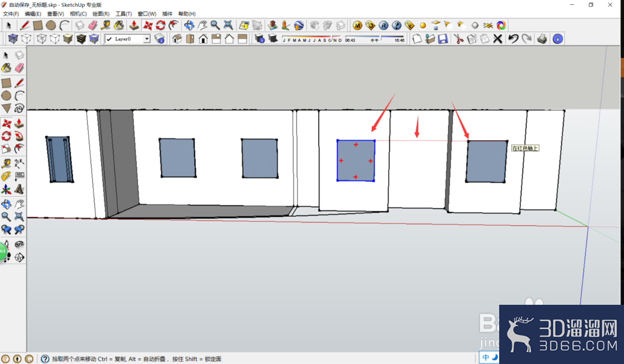Open 文件(F) menu
The image size is (624, 364).
pos(11,14)
